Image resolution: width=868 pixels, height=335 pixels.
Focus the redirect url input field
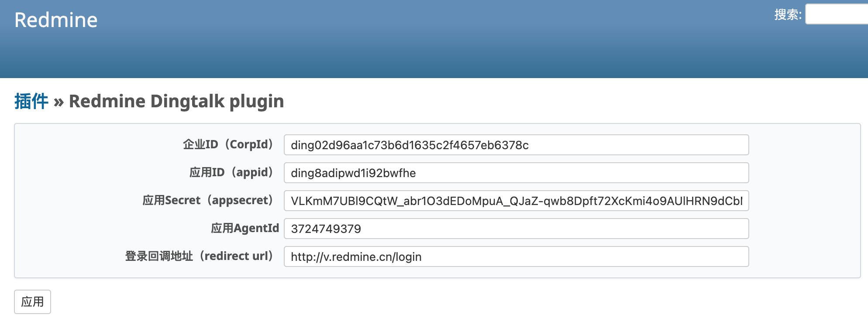tap(516, 256)
